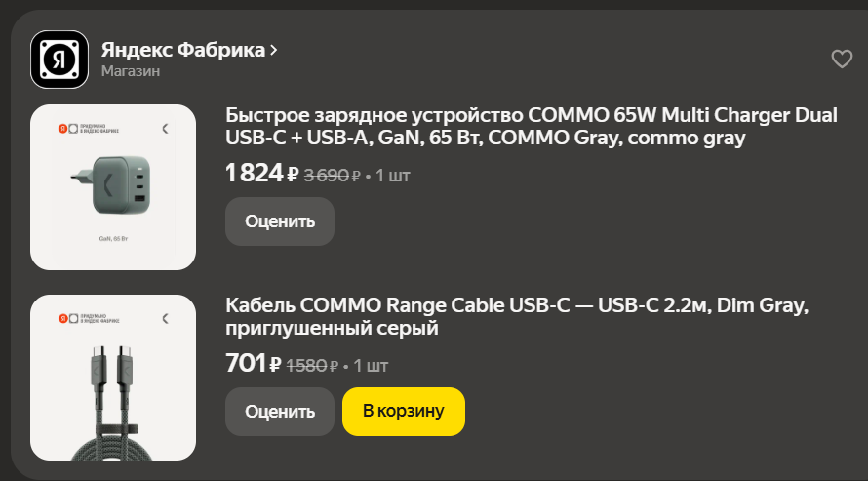Click the 701 ₽ cable price
The width and height of the screenshot is (868, 481).
(x=253, y=365)
